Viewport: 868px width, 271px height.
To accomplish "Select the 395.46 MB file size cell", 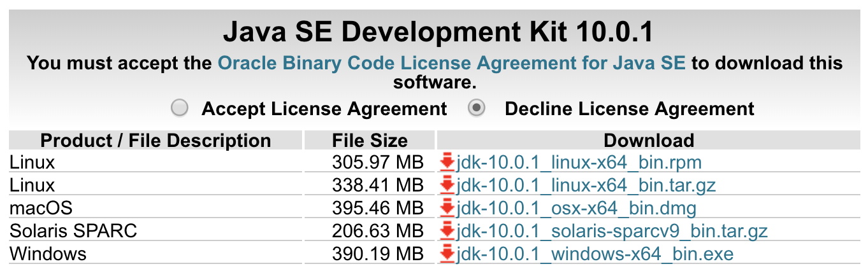I will pyautogui.click(x=370, y=209).
